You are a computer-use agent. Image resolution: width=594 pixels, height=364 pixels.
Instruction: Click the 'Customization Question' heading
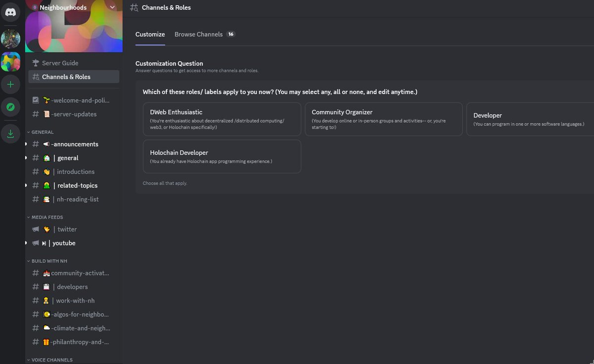tap(169, 63)
